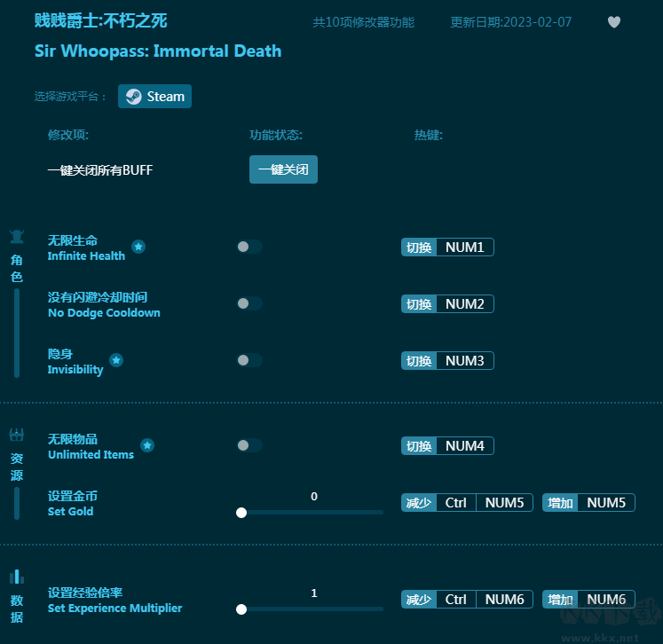Click the star icon beside Infinite Health

[x=138, y=247]
